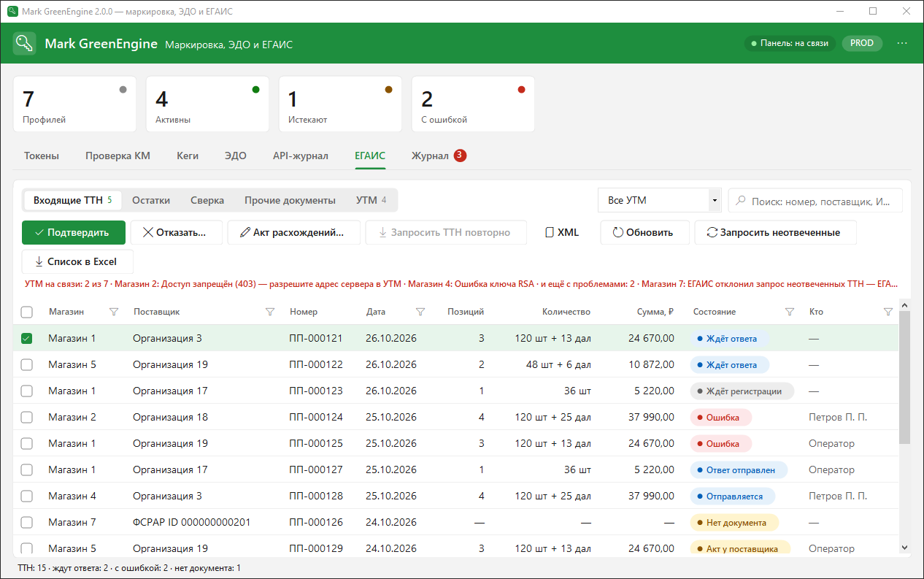
Task: Click the red error dot on С ошибкой card
Action: pos(521,90)
